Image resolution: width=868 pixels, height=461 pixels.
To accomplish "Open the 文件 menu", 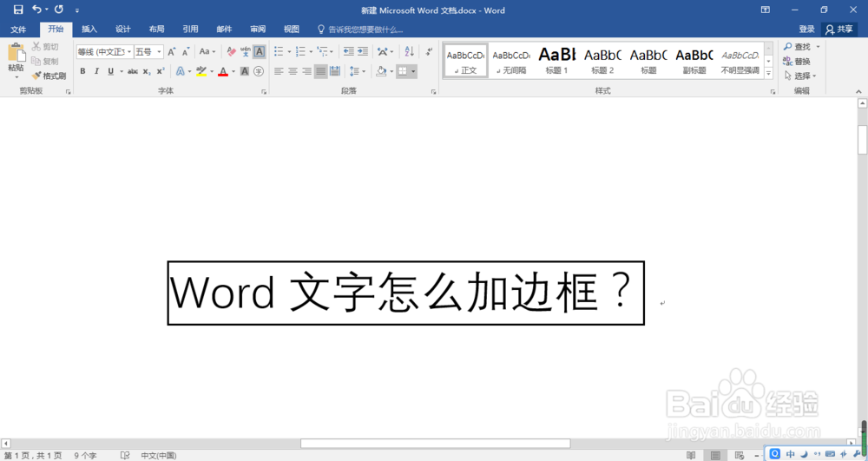I will pyautogui.click(x=18, y=30).
